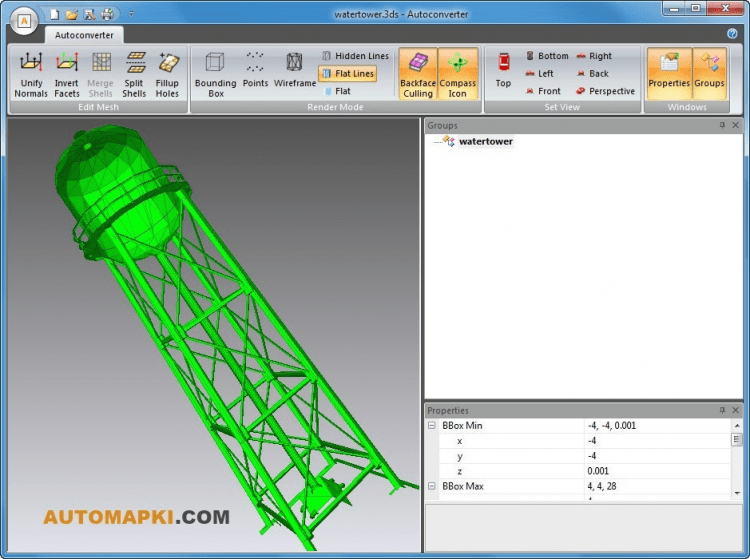
Task: Pin the Groups panel
Action: click(722, 125)
